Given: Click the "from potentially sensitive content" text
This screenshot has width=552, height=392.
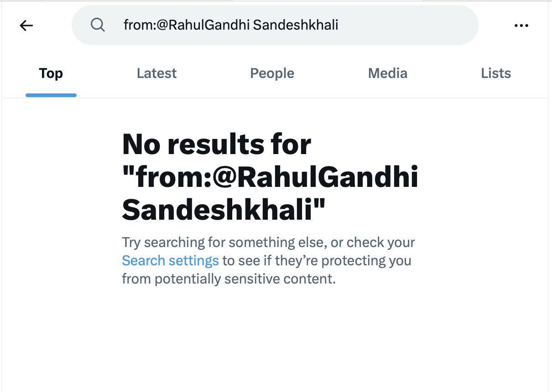Looking at the screenshot, I should coord(229,279).
